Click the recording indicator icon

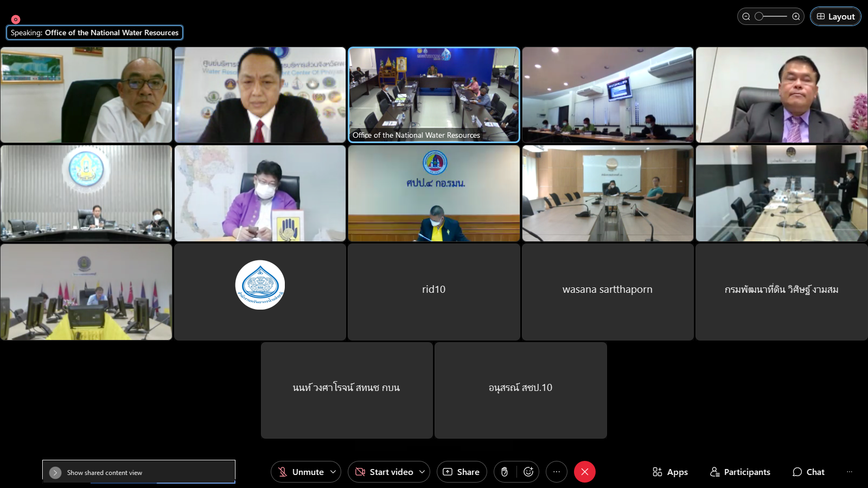click(16, 20)
